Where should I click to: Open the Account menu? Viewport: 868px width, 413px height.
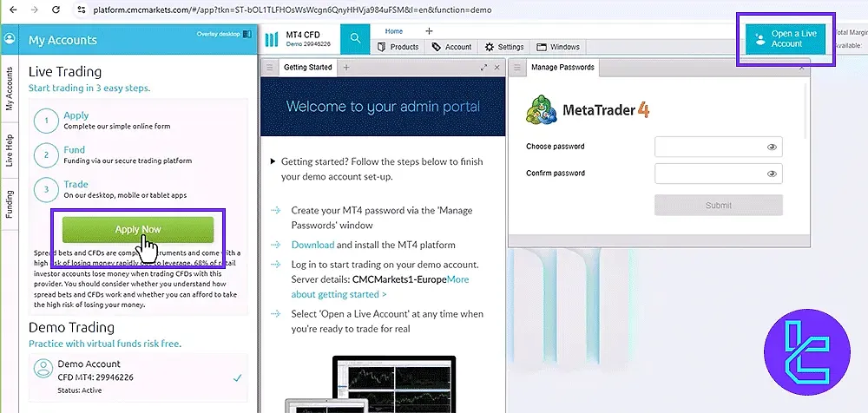coord(451,47)
